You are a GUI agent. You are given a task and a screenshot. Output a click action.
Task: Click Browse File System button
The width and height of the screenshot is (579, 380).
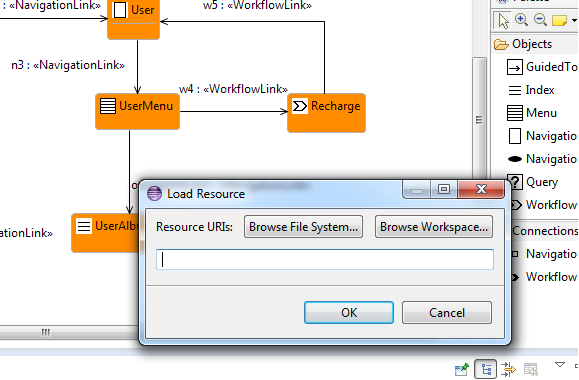303,227
